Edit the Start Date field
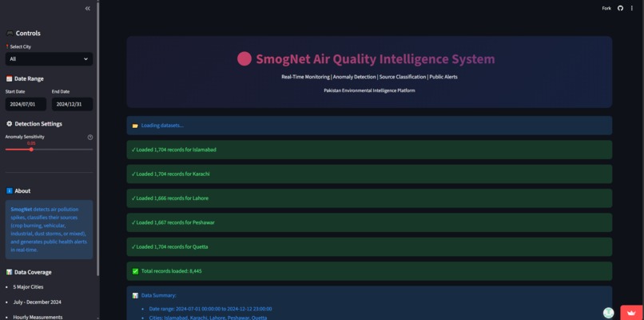 click(26, 104)
